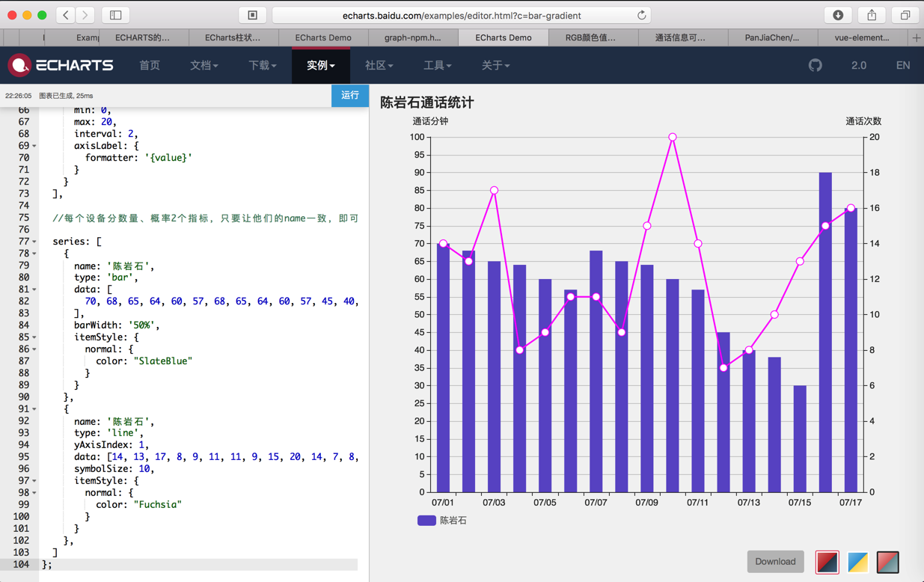This screenshot has height=582, width=924.
Task: Open the 工具 dropdown menu
Action: (437, 65)
